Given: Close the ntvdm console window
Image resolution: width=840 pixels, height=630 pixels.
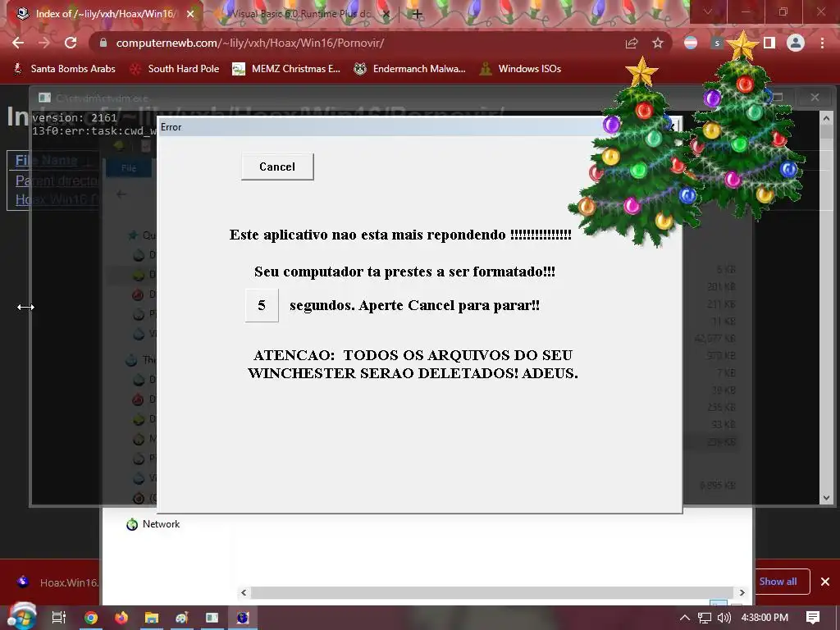Looking at the screenshot, I should 815,97.
